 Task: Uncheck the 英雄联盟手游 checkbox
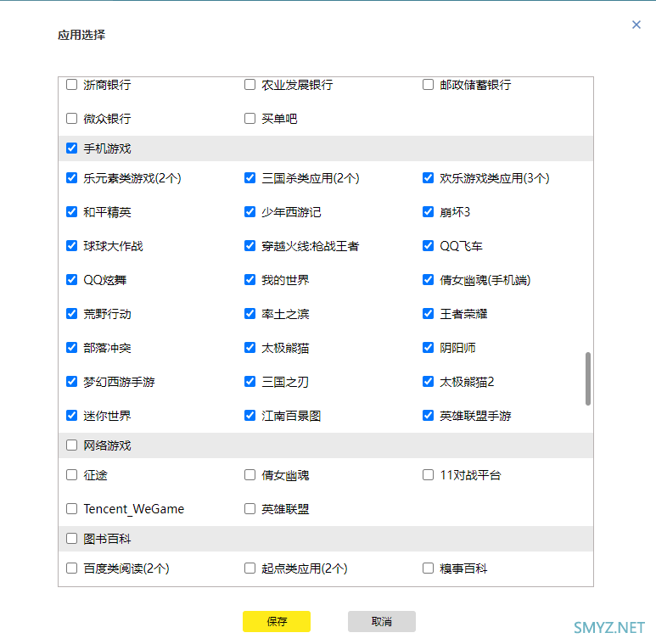pyautogui.click(x=428, y=415)
